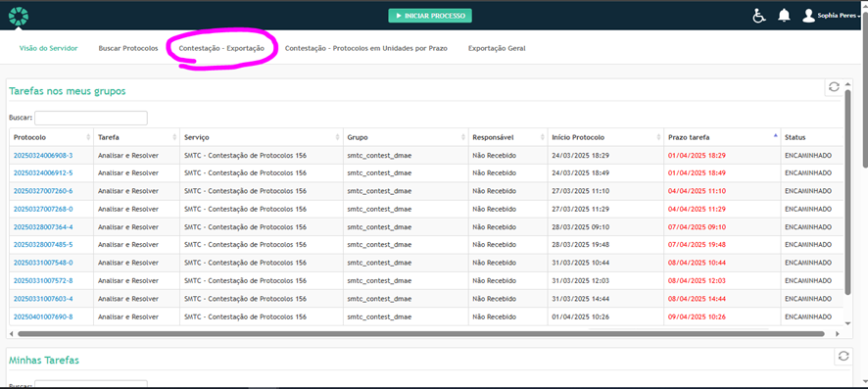This screenshot has height=389, width=868.
Task: Open protocol 20250328007485-5
Action: pos(43,245)
